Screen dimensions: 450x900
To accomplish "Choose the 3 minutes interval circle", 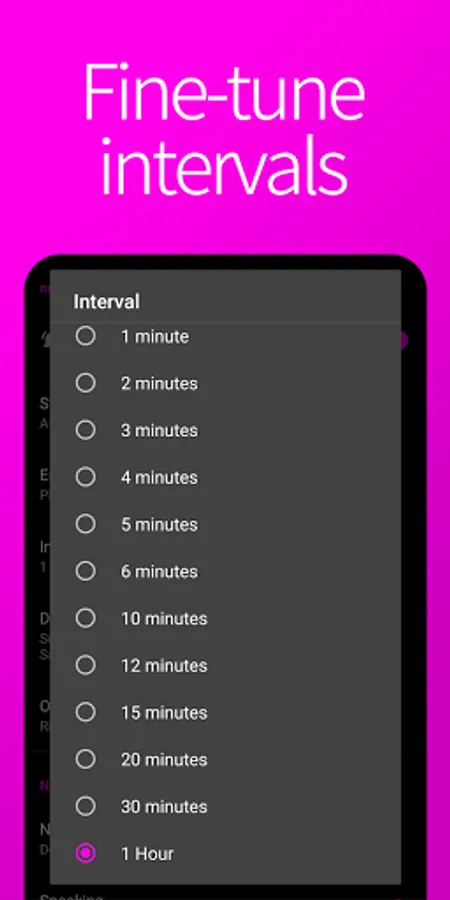I will pos(86,430).
